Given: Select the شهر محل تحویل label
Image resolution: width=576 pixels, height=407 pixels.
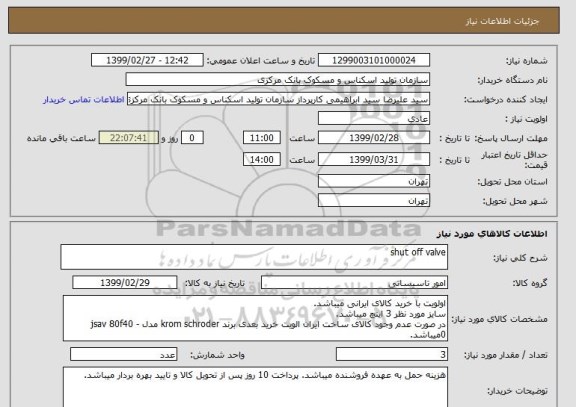Looking at the screenshot, I should [x=515, y=201].
